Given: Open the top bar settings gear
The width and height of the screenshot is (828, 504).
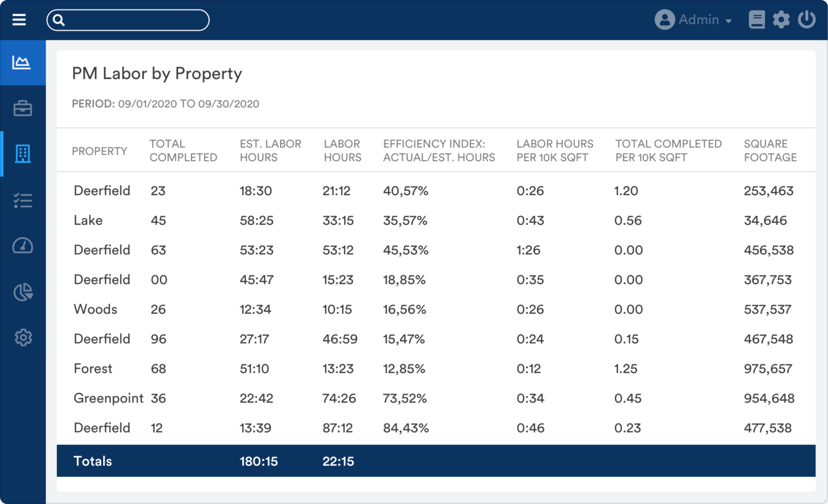Looking at the screenshot, I should [x=781, y=19].
